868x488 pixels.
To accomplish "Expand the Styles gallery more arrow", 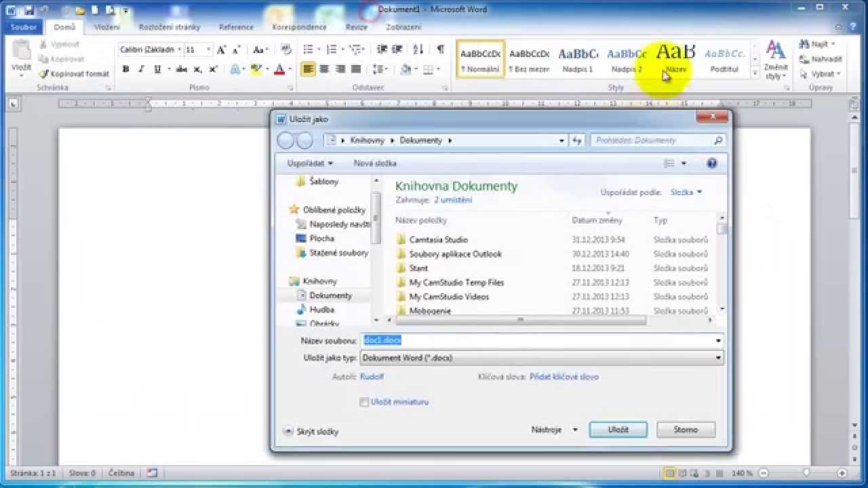I will 755,73.
